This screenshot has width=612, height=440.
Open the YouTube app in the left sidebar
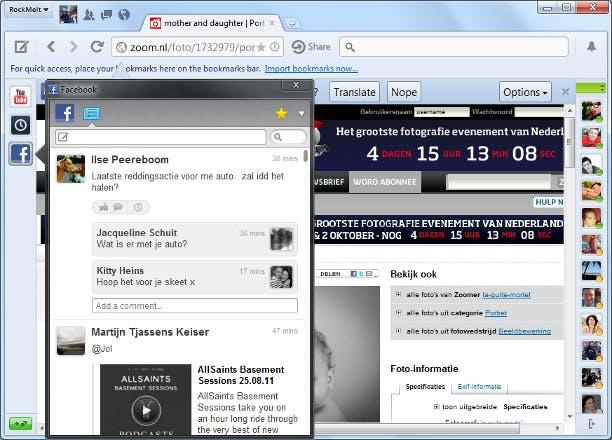pyautogui.click(x=20, y=96)
